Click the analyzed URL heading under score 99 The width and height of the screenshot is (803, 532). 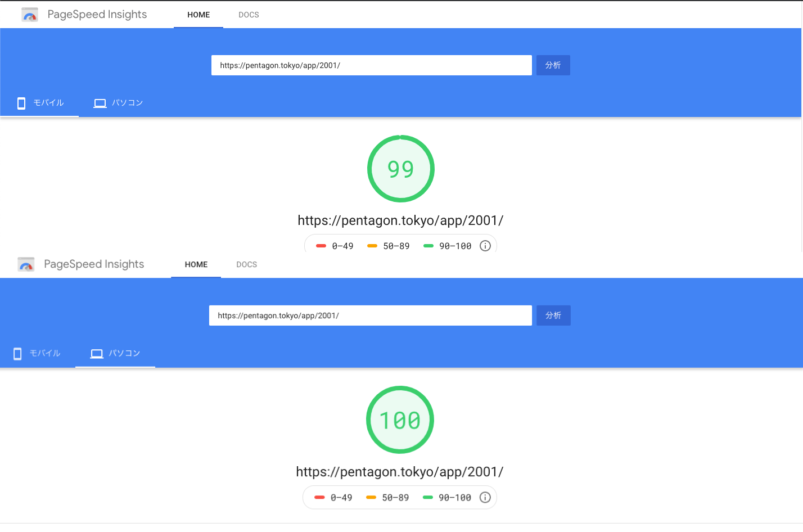coord(400,220)
